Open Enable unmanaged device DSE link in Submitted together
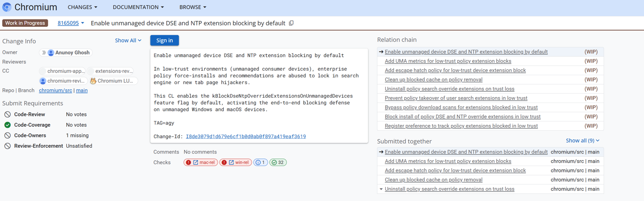 (x=466, y=152)
